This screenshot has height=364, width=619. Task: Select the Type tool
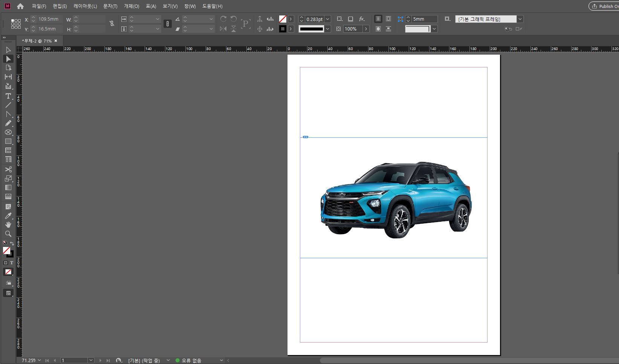click(8, 96)
